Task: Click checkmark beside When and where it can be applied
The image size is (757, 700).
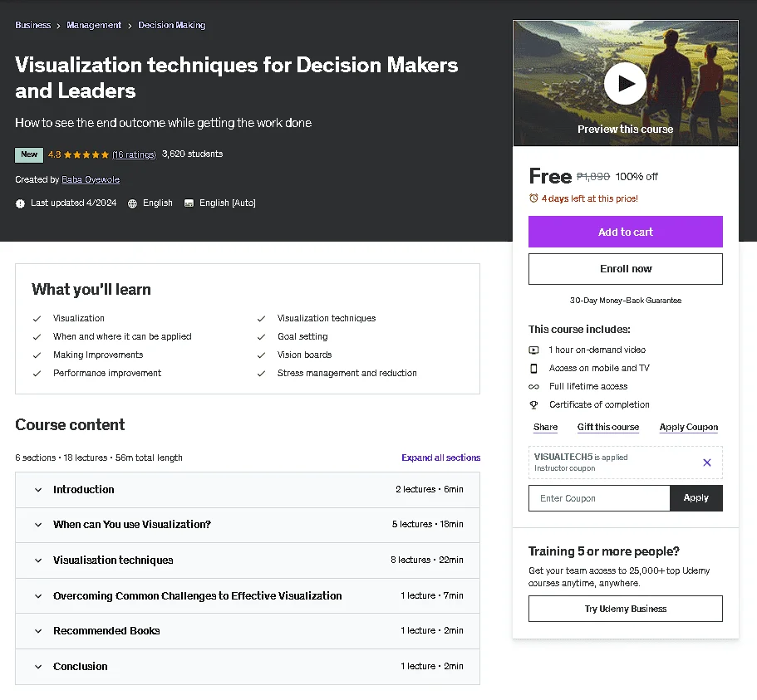Action: (37, 337)
